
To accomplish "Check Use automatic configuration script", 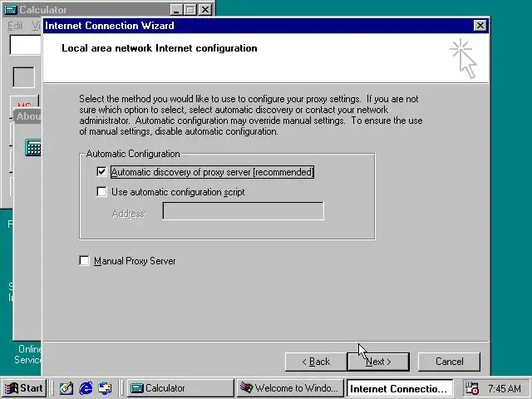I will tap(101, 192).
